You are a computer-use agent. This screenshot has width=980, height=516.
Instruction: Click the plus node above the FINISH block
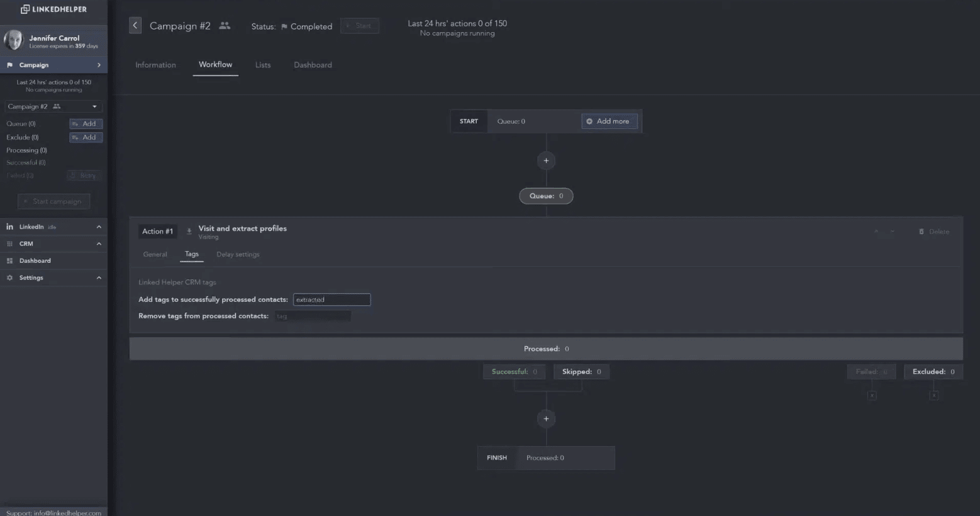[x=546, y=418]
